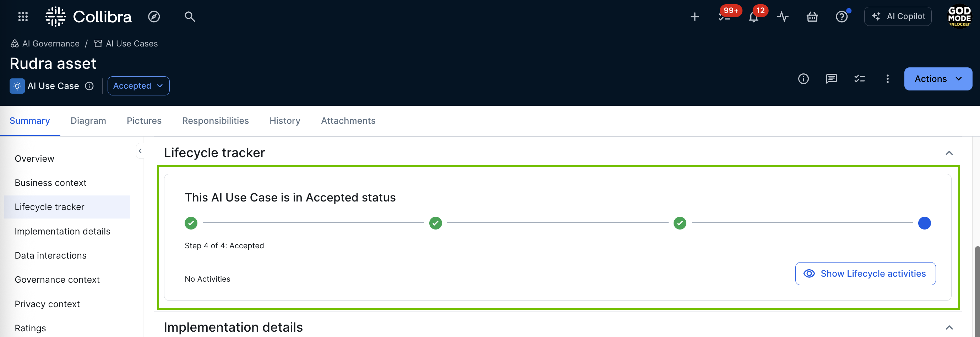The width and height of the screenshot is (980, 337).
Task: Click the compass browse icon
Action: click(154, 17)
